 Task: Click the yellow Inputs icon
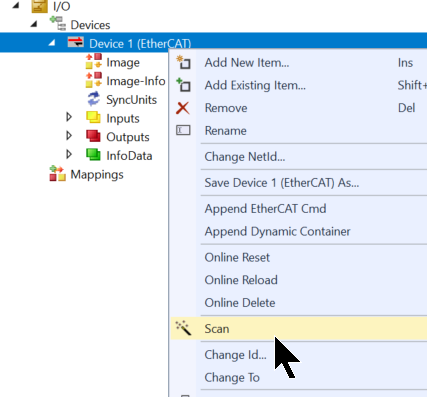click(x=93, y=117)
